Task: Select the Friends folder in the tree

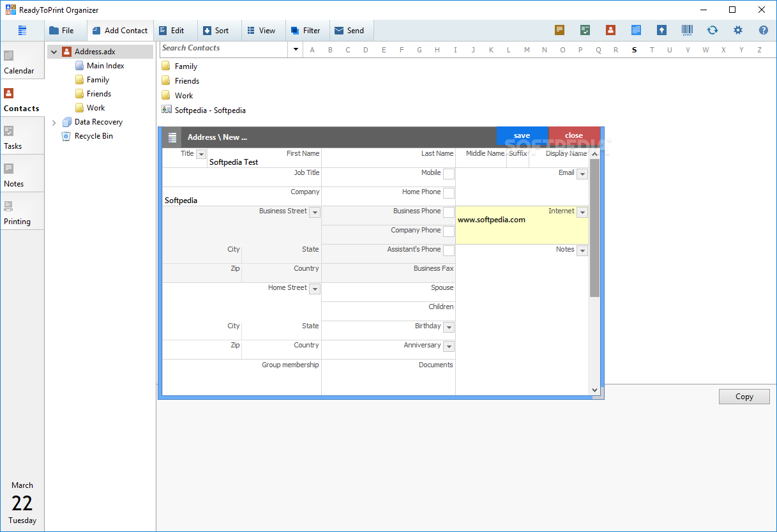Action: (x=99, y=94)
